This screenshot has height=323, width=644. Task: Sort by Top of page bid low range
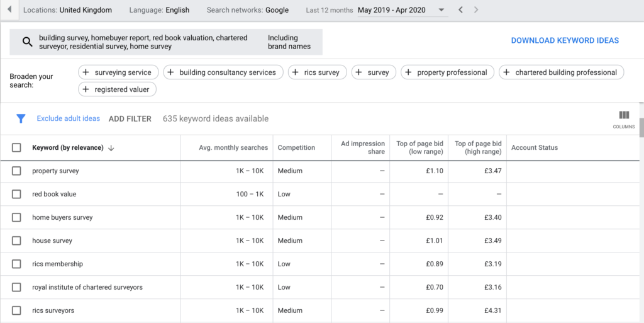(x=419, y=147)
